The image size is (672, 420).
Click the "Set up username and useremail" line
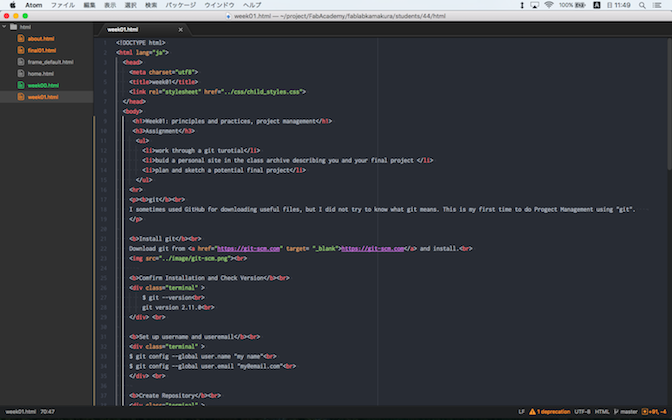195,337
